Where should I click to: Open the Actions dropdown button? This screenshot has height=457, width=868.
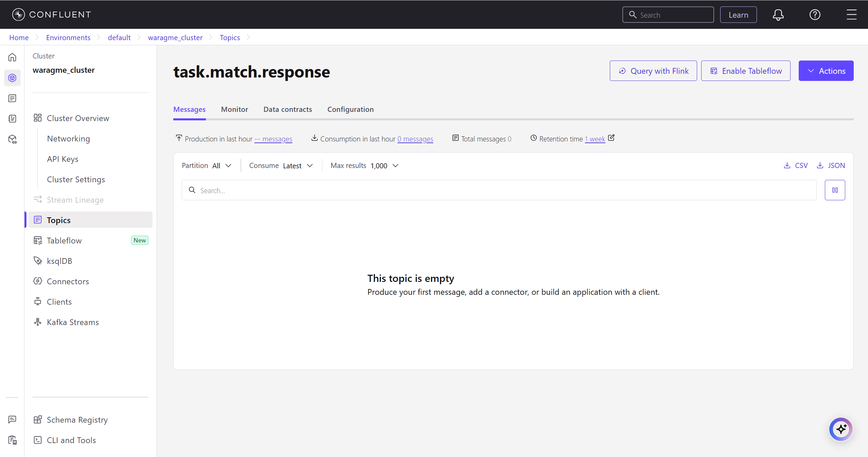coord(826,71)
